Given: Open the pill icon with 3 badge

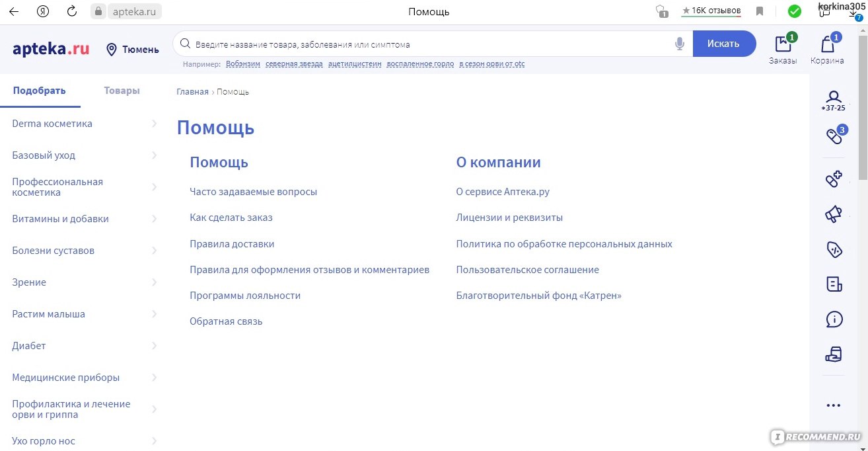Looking at the screenshot, I should [x=835, y=136].
